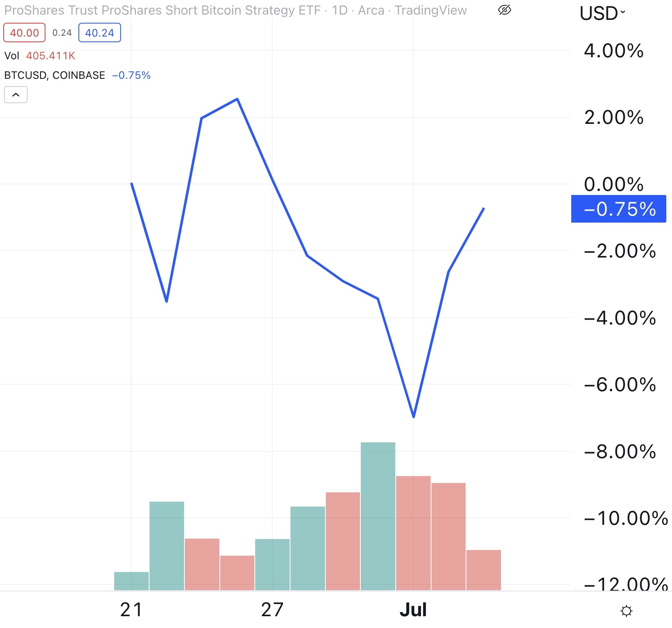Click the 21 date label on time axis
672x628 pixels.
[x=131, y=609]
